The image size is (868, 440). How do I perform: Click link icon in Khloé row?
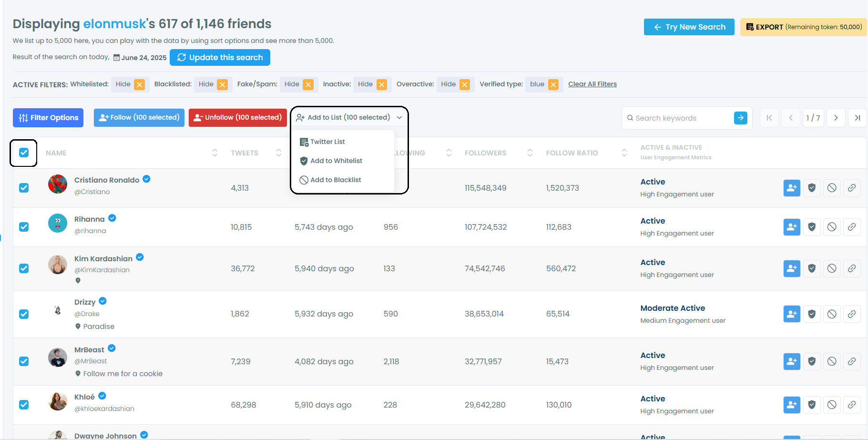tap(852, 405)
